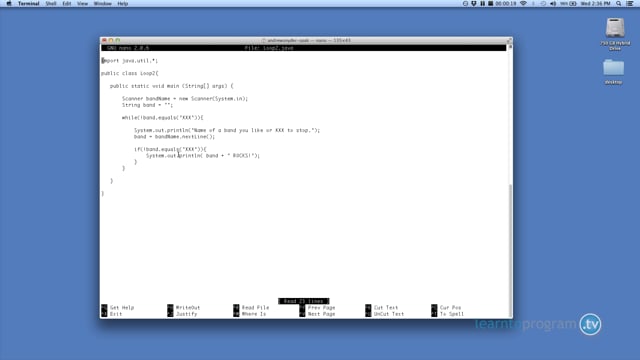Open the Shell menu

click(51, 4)
